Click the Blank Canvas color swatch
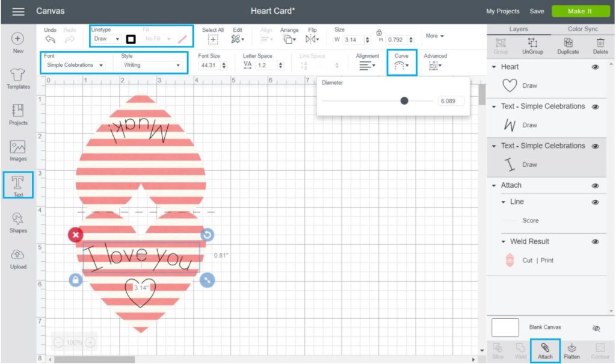Image resolution: width=616 pixels, height=364 pixels. 505,327
